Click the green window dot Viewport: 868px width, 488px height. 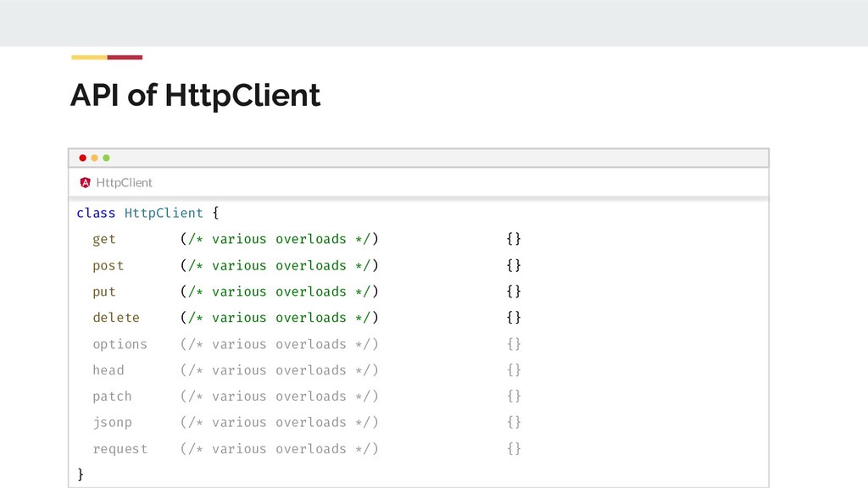tap(106, 158)
